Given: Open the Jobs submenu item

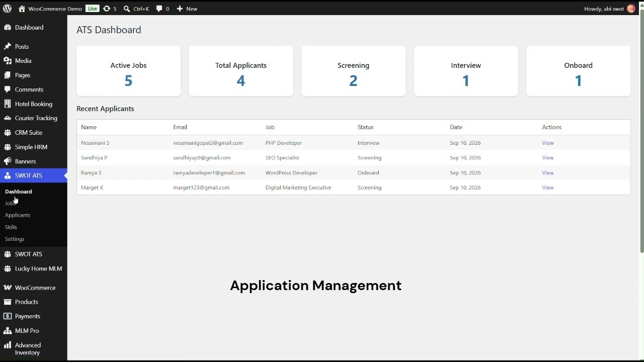Looking at the screenshot, I should (11, 203).
